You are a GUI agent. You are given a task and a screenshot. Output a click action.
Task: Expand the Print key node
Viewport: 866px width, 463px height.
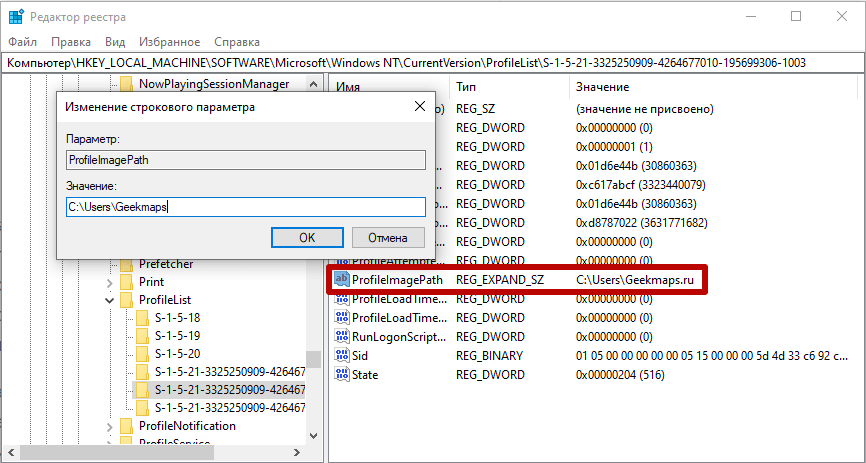[x=109, y=282]
